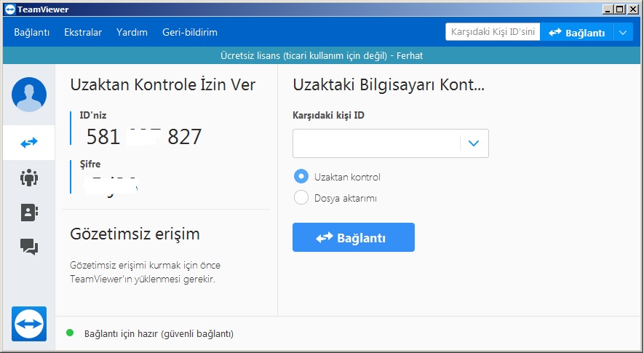Click the Uzaktaki Bilgisayarı Kont... heading
The width and height of the screenshot is (644, 353).
click(389, 85)
